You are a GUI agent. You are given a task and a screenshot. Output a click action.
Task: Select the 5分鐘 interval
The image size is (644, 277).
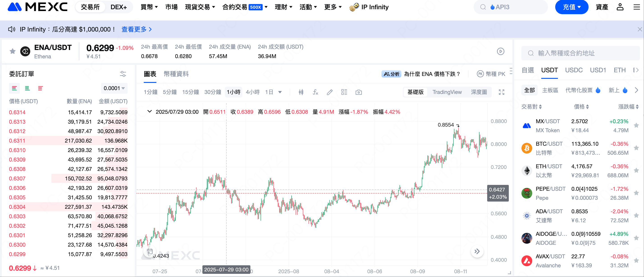170,92
